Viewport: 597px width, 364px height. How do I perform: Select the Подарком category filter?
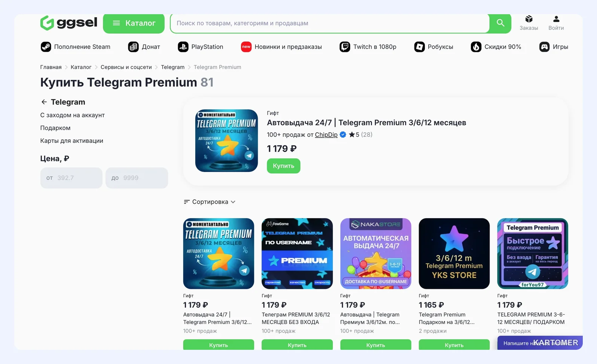click(55, 128)
